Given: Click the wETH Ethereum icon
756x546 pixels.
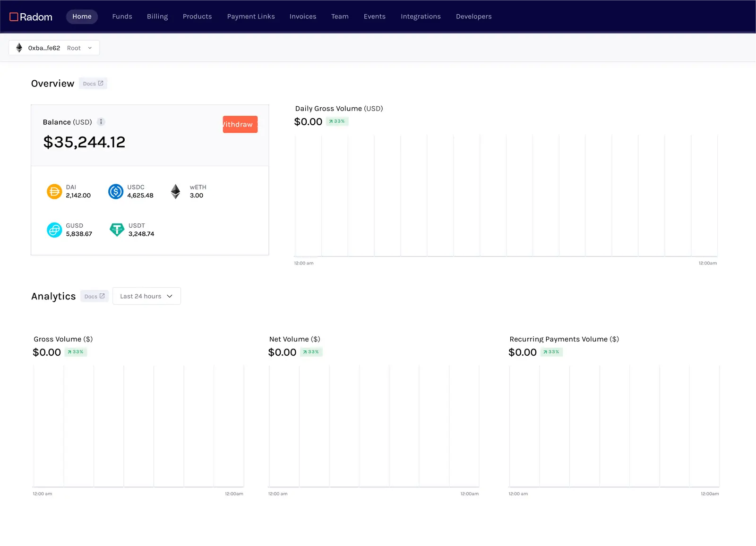Looking at the screenshot, I should tap(175, 192).
